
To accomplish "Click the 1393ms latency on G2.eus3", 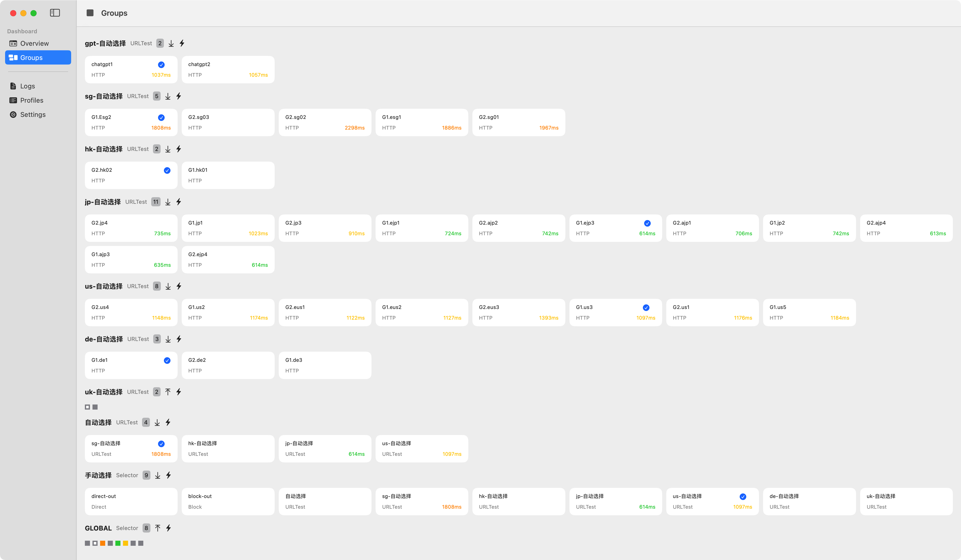I will (x=549, y=318).
